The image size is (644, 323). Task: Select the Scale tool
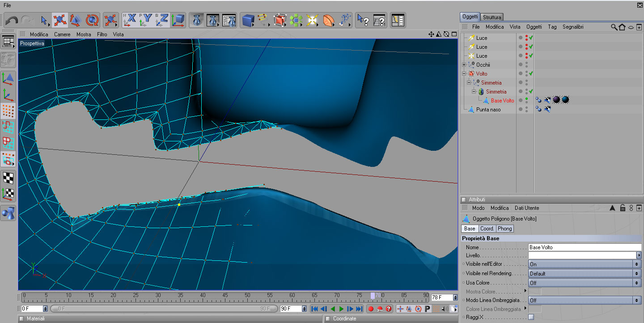[75, 20]
